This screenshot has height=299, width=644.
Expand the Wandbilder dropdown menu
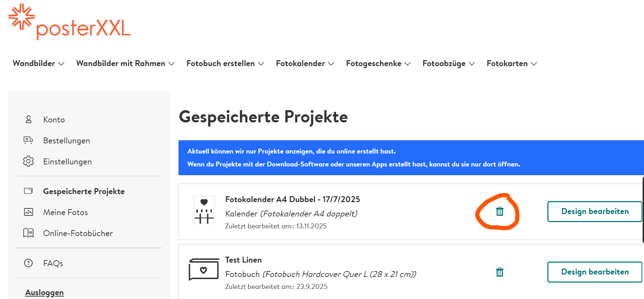(38, 64)
